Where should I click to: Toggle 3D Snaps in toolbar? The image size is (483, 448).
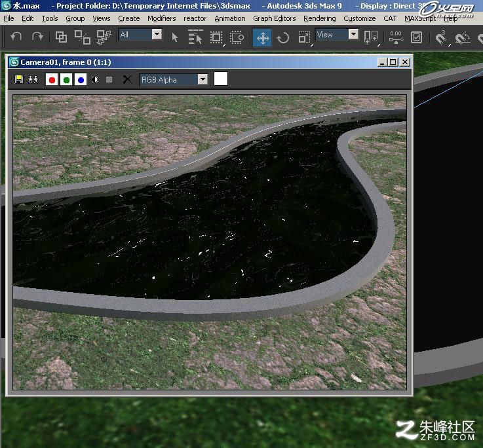tap(441, 38)
